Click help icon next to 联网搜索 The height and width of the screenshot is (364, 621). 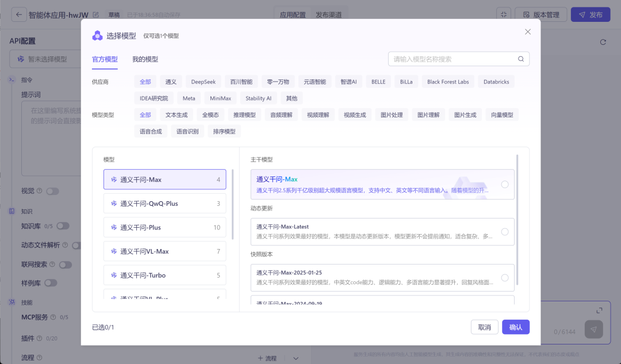52,264
